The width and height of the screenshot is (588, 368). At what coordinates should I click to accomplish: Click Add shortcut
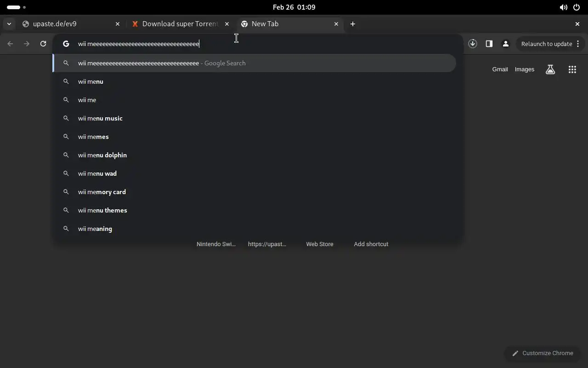tap(371, 244)
